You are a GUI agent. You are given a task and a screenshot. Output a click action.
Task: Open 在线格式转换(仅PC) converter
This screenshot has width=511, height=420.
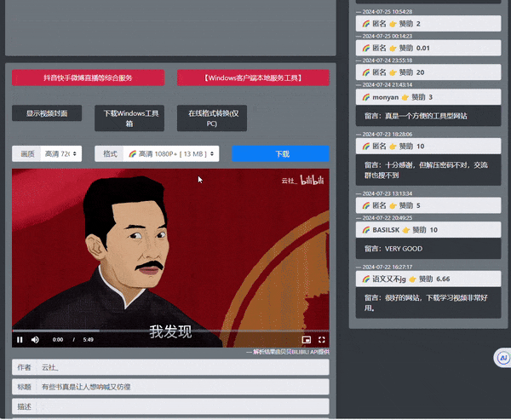pos(212,118)
